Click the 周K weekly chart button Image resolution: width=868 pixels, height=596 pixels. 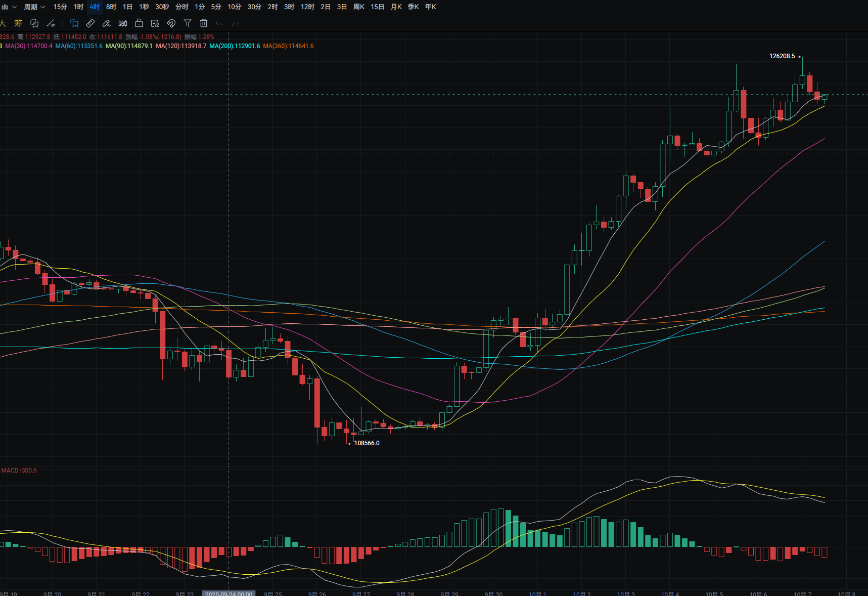[x=359, y=7]
